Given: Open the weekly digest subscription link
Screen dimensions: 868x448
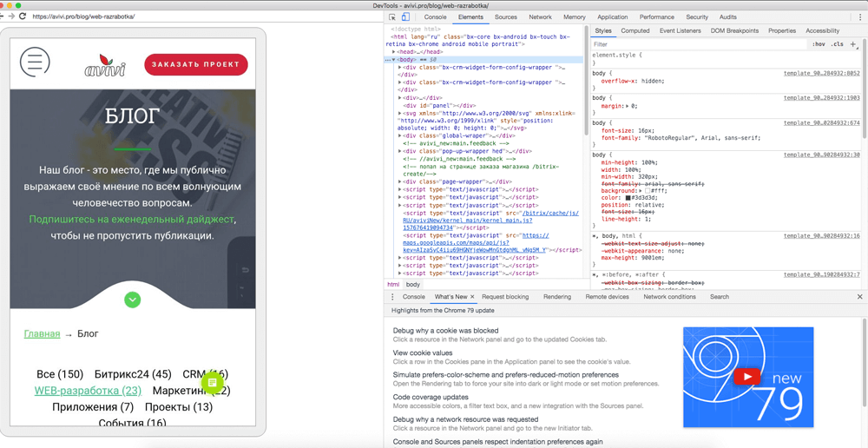Looking at the screenshot, I should [x=132, y=220].
